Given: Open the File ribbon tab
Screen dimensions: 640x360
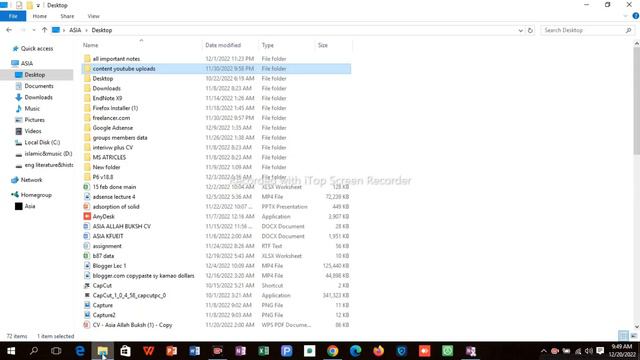Looking at the screenshot, I should point(13,16).
